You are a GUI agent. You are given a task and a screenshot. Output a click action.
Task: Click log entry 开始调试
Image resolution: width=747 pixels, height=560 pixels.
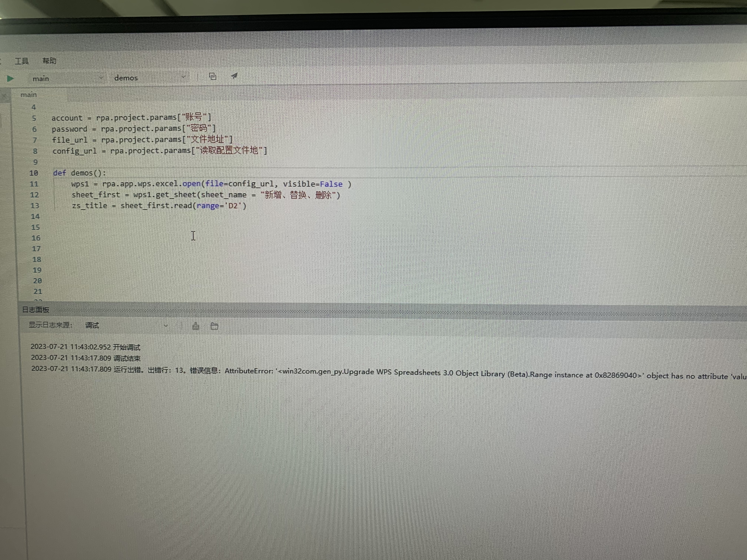click(85, 347)
